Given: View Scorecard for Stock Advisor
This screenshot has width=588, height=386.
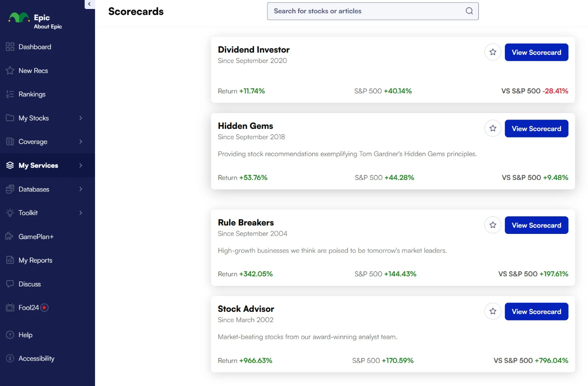Looking at the screenshot, I should point(536,312).
